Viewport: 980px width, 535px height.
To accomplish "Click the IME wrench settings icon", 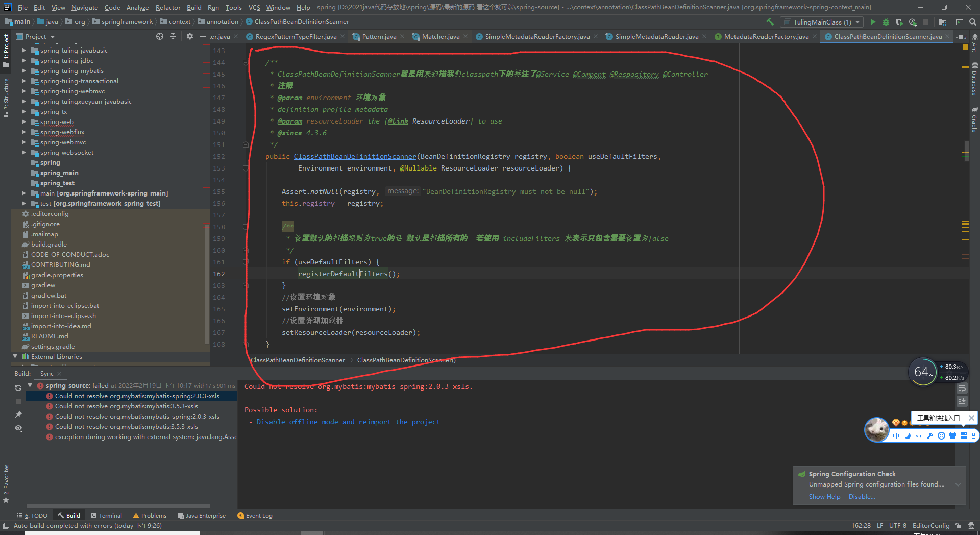I will tap(930, 435).
